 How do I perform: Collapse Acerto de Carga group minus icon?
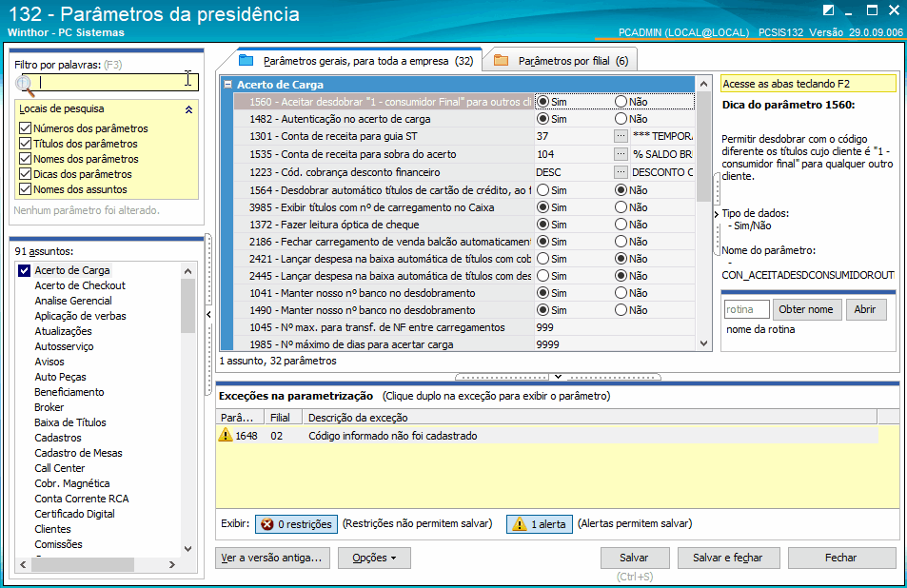[227, 85]
